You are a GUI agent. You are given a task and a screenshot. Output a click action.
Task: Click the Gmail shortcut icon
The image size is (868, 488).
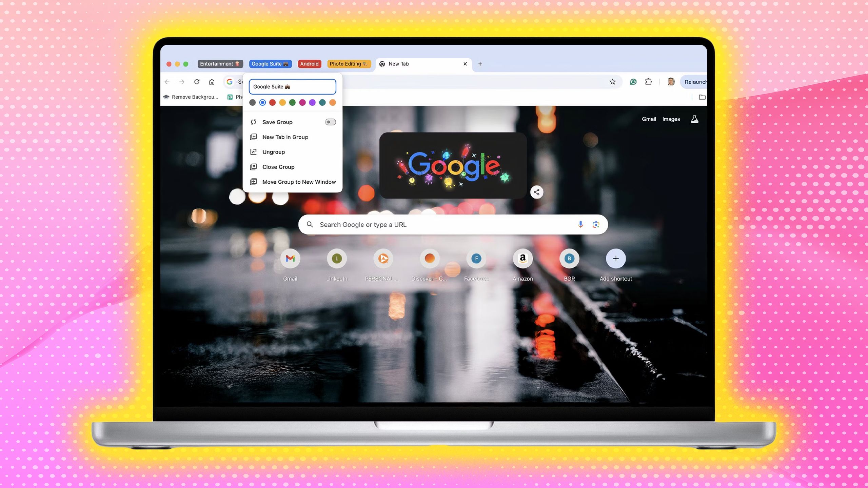(290, 258)
